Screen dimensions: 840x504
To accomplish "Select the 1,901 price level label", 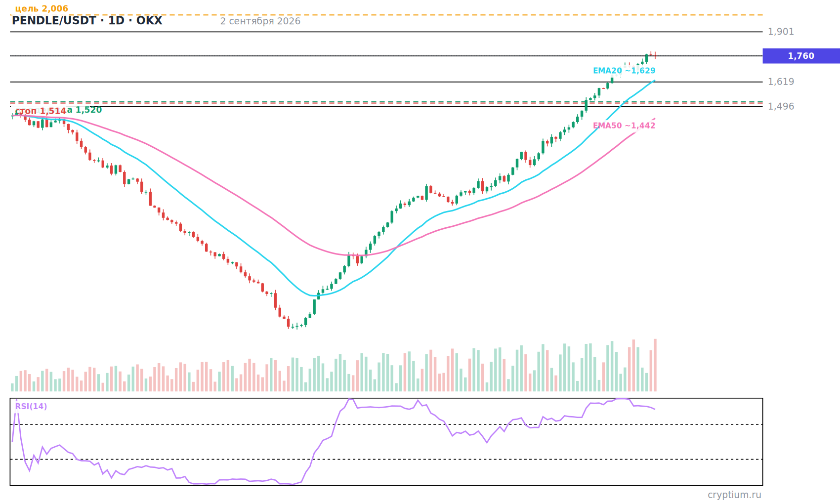I will point(781,32).
